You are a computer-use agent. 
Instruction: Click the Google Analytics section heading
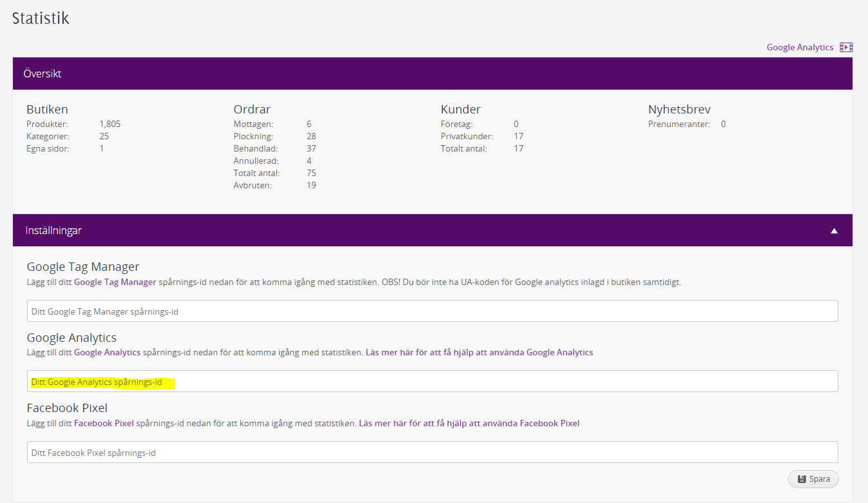(72, 337)
